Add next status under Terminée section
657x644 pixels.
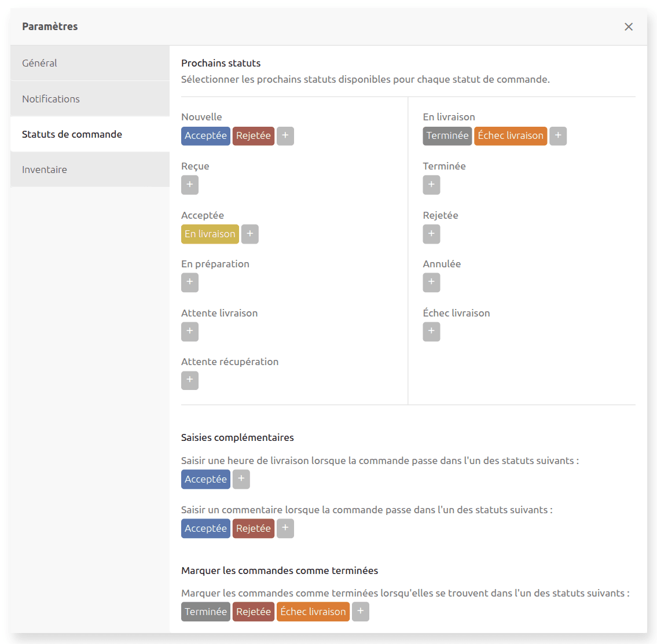[x=431, y=185]
